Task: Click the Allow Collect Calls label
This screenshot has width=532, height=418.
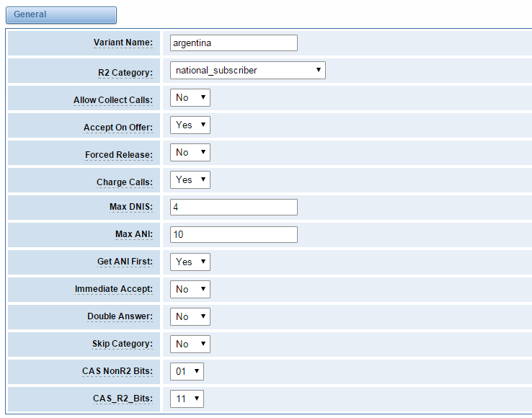Action: (x=113, y=100)
